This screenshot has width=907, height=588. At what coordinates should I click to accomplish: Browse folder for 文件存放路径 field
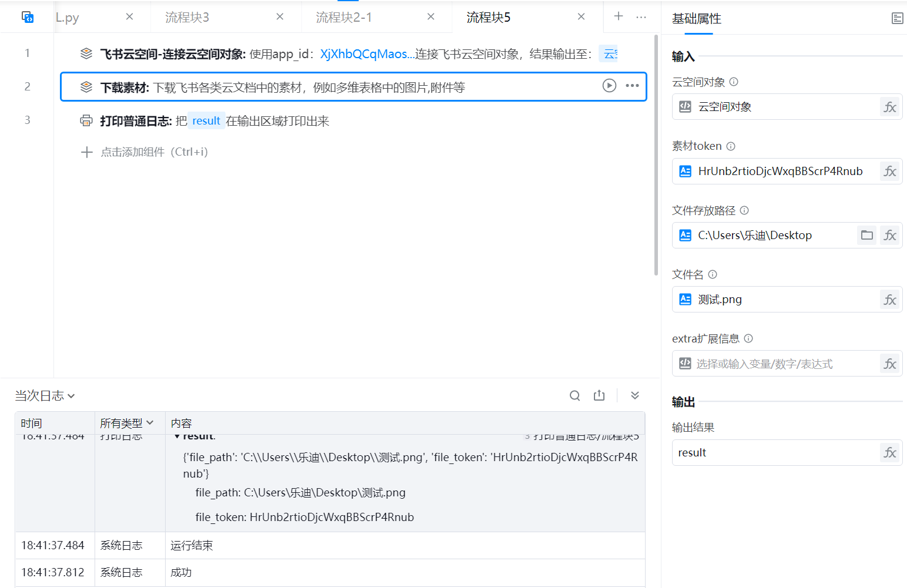click(867, 236)
